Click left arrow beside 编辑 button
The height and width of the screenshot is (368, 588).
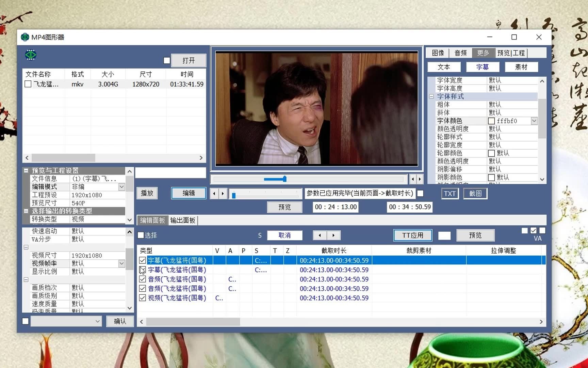pos(214,194)
